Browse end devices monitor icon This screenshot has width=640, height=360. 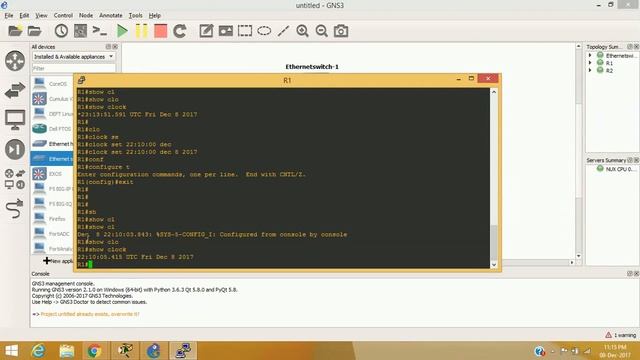pos(15,120)
